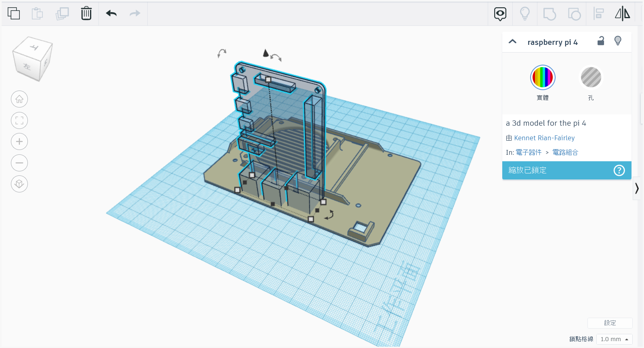Open the 電子器件 category link

coord(529,152)
